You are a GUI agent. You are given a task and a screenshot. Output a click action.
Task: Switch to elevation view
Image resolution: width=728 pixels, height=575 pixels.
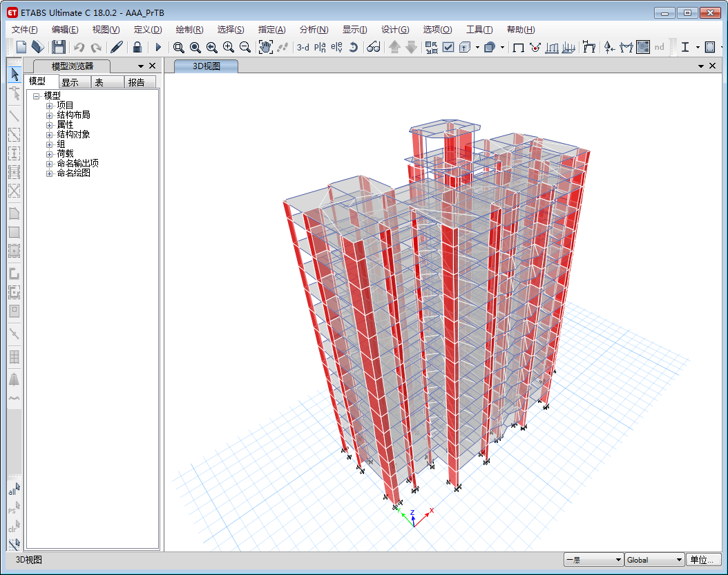click(336, 48)
